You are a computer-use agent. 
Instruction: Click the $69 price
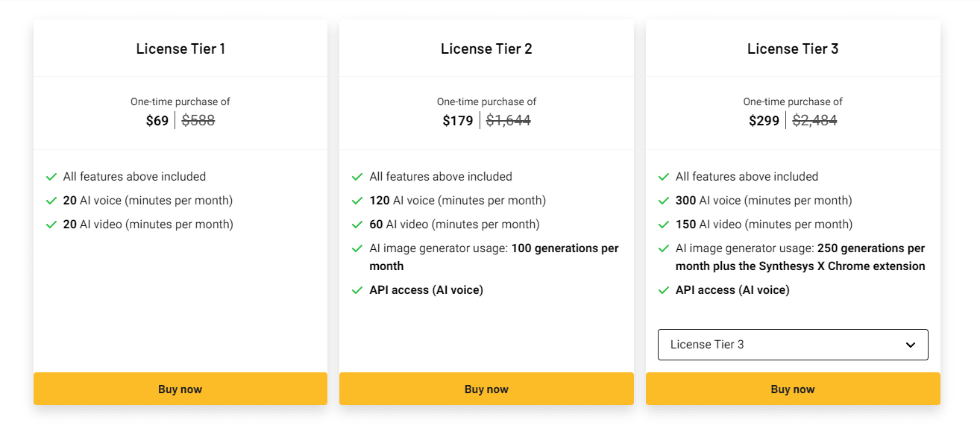157,121
